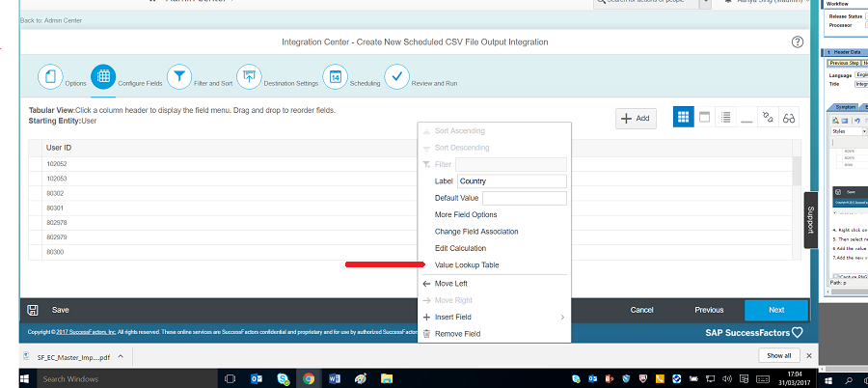Close the downloads bar
Screen dimensions: 868x388
pyautogui.click(x=809, y=356)
